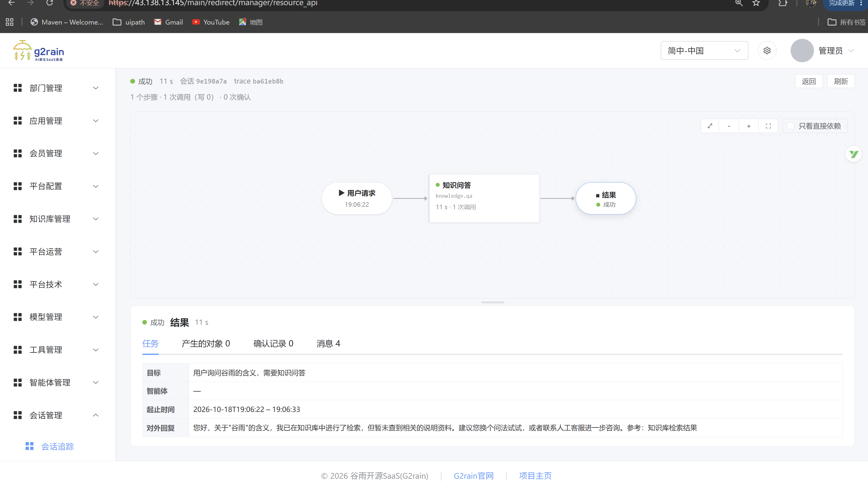Image resolution: width=868 pixels, height=483 pixels.
Task: Open the 地图 bookmark
Action: point(251,22)
